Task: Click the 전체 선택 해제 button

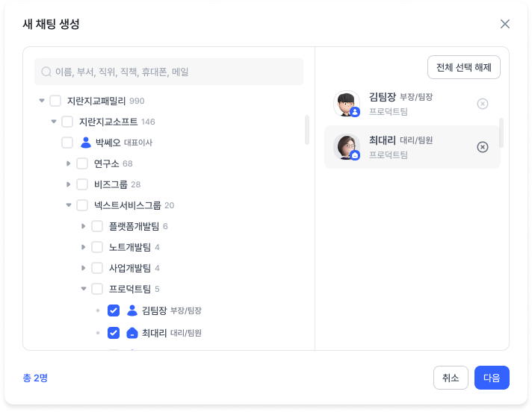Action: [463, 67]
